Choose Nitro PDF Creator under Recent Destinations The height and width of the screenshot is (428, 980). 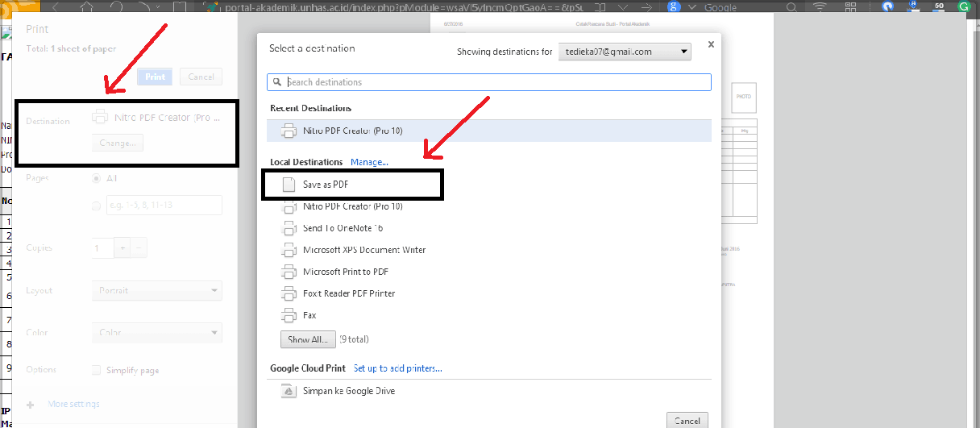click(x=489, y=131)
